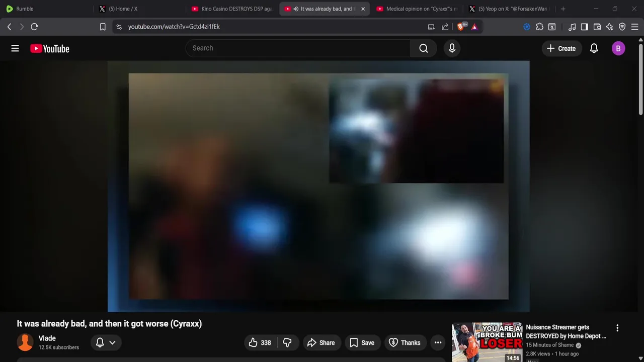Go back in browser history
644x362 pixels.
click(x=9, y=27)
